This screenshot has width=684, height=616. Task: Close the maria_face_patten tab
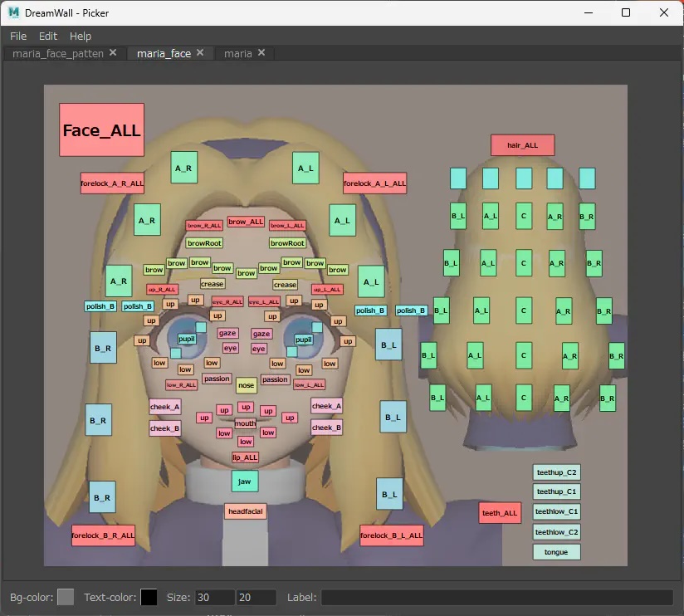pos(114,53)
